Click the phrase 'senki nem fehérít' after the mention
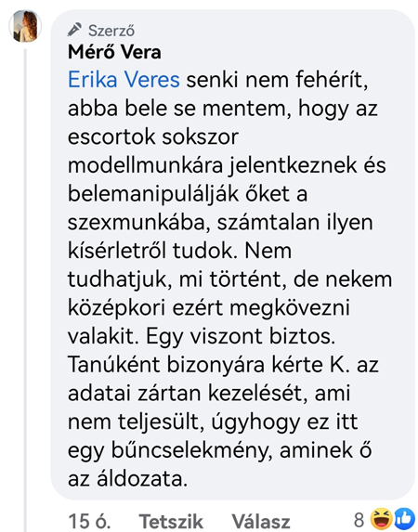Screen dimensions: 418x532 (x=277, y=80)
